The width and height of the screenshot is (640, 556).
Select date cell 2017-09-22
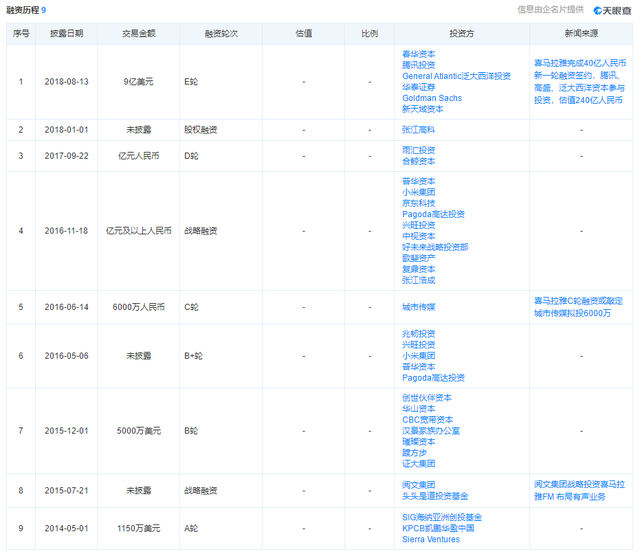[x=67, y=156]
